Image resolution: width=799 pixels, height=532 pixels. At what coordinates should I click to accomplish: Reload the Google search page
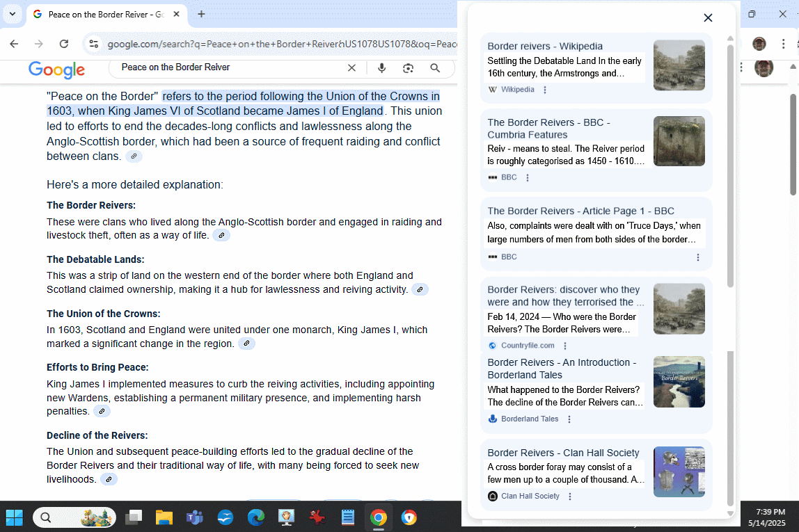(x=64, y=44)
